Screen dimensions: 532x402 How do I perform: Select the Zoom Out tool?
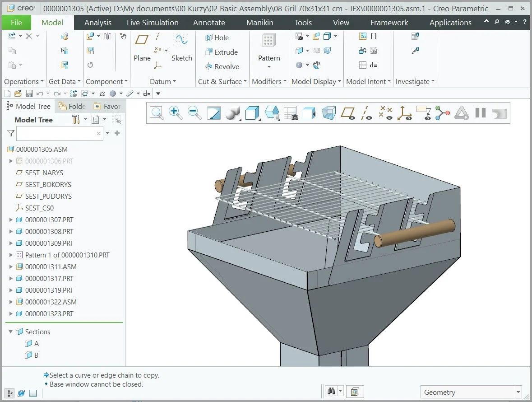pos(194,113)
